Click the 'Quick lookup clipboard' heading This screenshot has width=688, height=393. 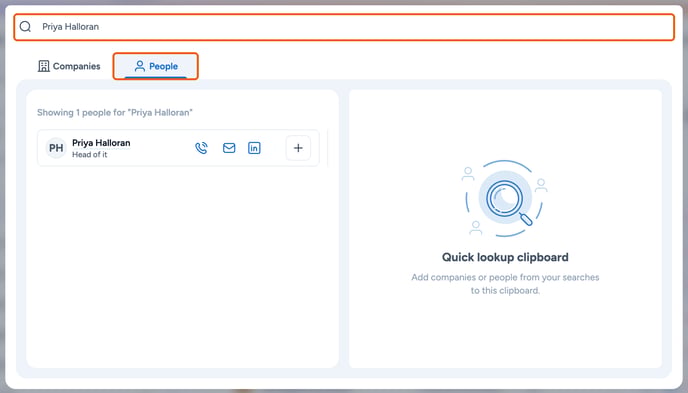pyautogui.click(x=505, y=257)
